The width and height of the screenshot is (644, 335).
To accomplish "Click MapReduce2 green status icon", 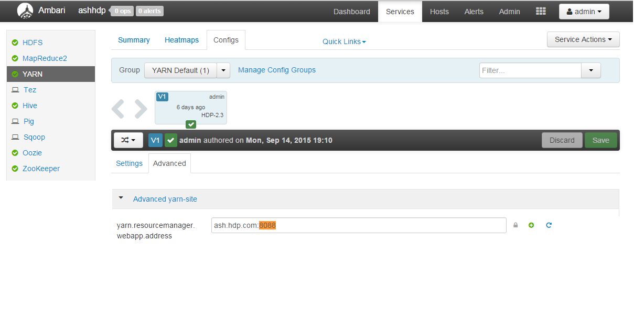I will pos(15,58).
